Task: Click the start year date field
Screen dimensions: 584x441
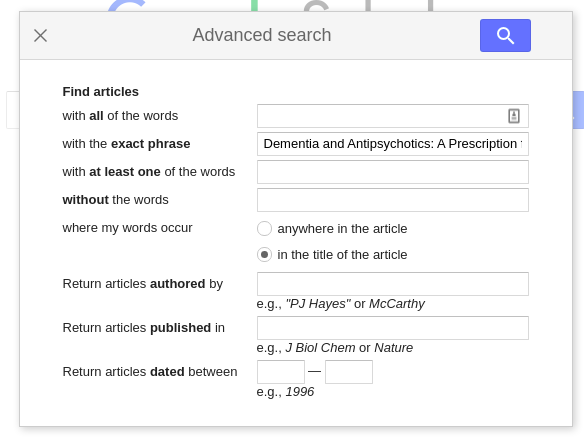Action: [281, 372]
